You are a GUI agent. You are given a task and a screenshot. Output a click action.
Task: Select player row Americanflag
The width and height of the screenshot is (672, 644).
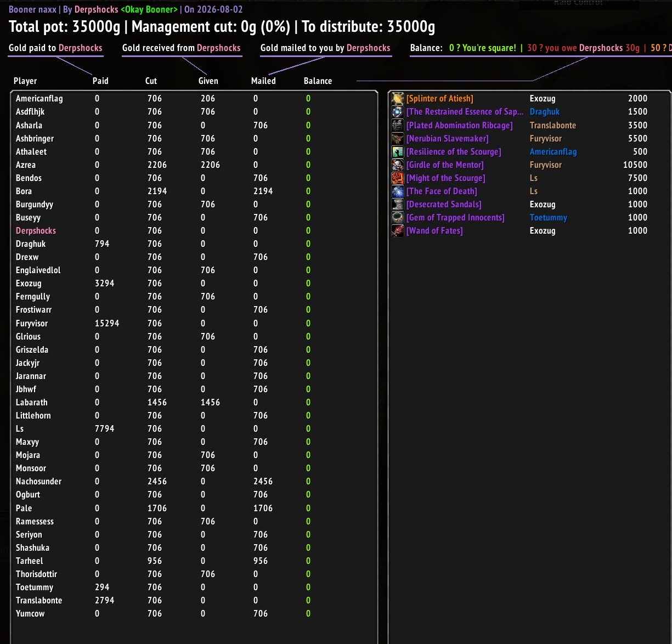point(194,99)
